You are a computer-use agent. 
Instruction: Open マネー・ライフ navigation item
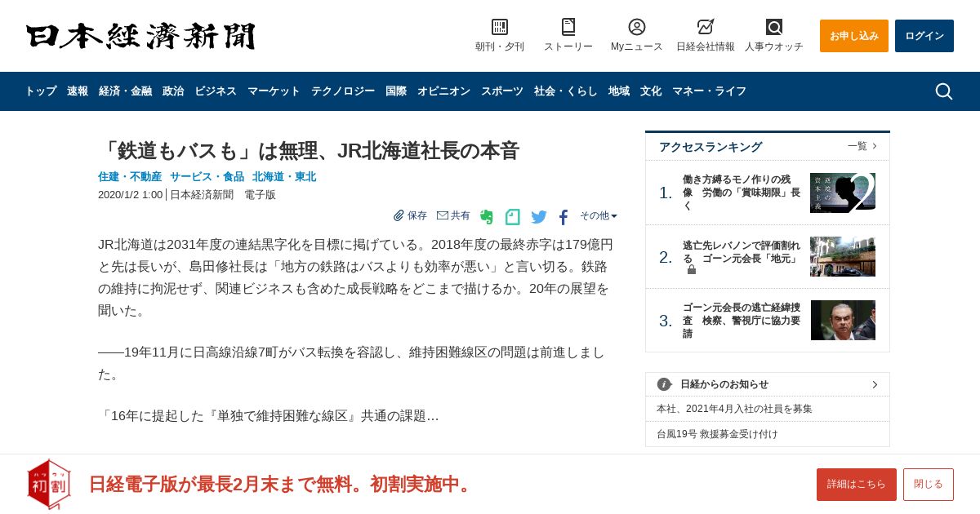tap(709, 91)
